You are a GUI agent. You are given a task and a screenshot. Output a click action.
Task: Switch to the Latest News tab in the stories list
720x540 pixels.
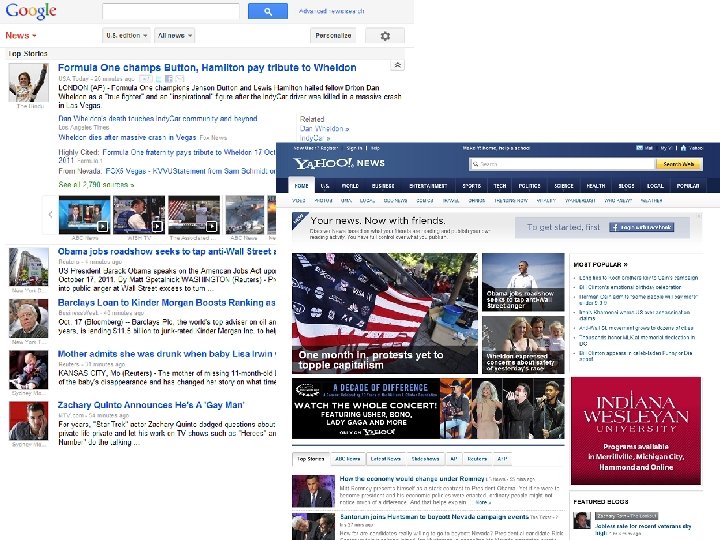(x=386, y=459)
